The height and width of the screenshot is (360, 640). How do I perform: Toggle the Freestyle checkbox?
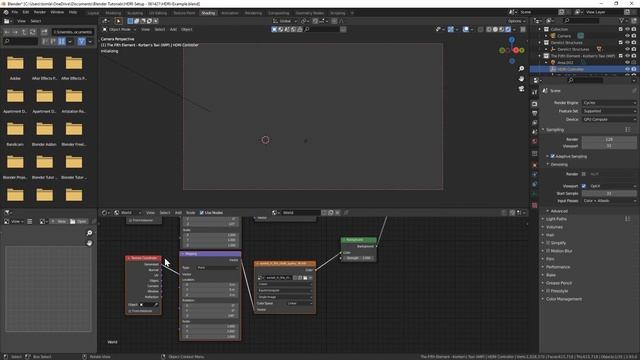coord(548,291)
